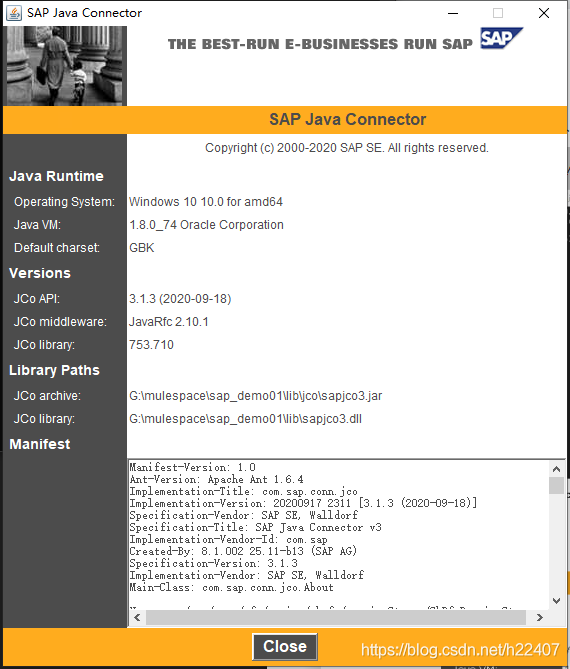Click the 'Library Paths' section heading
The image size is (570, 669).
[x=54, y=370]
